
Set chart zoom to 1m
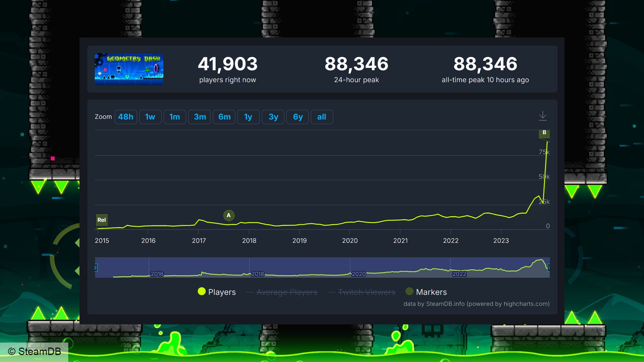[x=175, y=117]
